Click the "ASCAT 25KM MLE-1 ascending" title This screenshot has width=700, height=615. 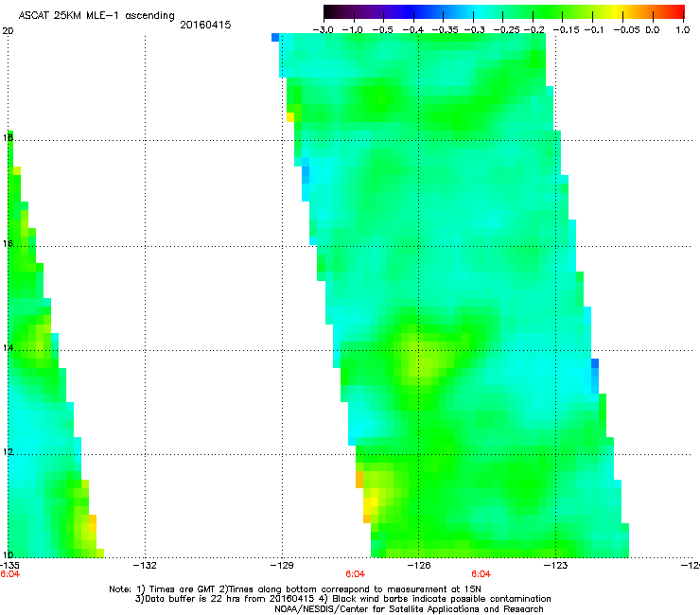click(x=96, y=16)
